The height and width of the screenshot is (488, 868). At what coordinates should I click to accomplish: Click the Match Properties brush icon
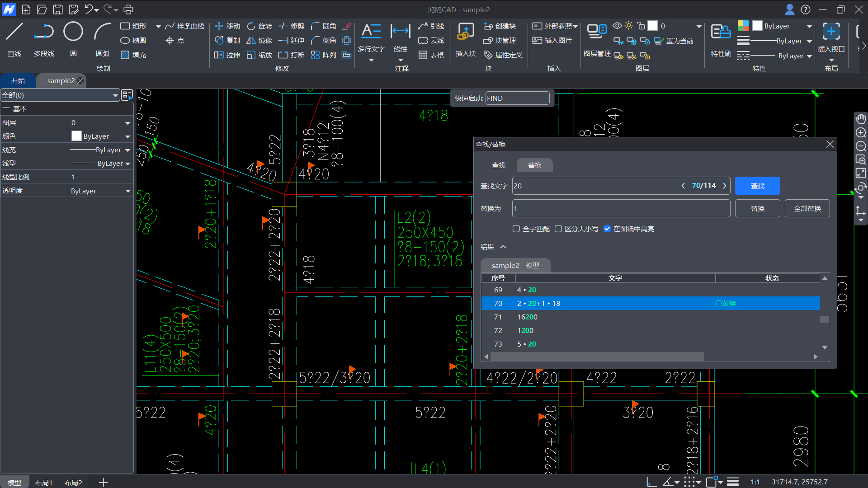[721, 32]
